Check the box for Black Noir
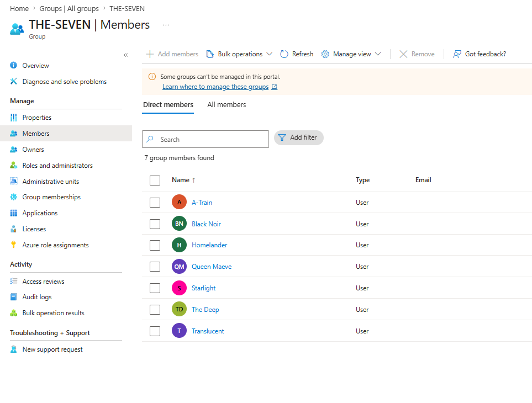532x403 pixels. [x=155, y=224]
